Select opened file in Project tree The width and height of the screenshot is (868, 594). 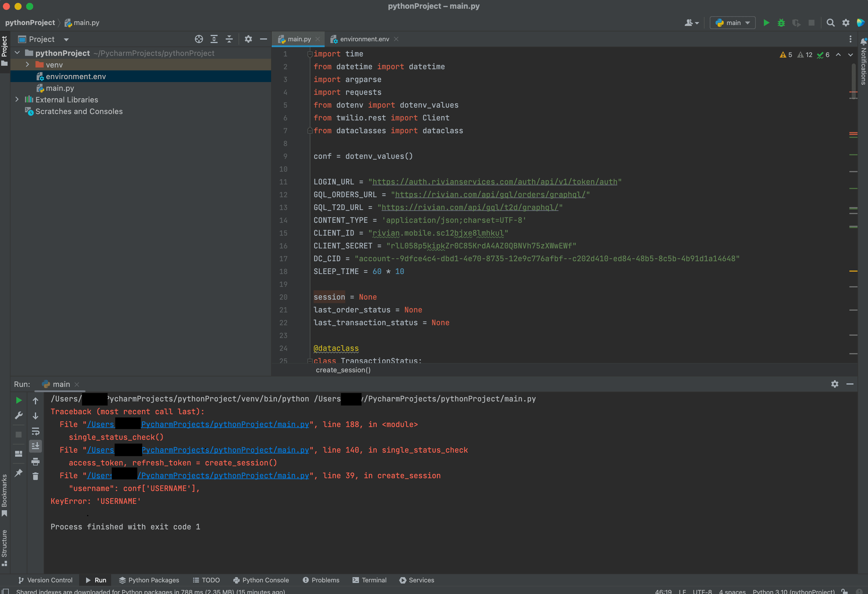point(199,39)
